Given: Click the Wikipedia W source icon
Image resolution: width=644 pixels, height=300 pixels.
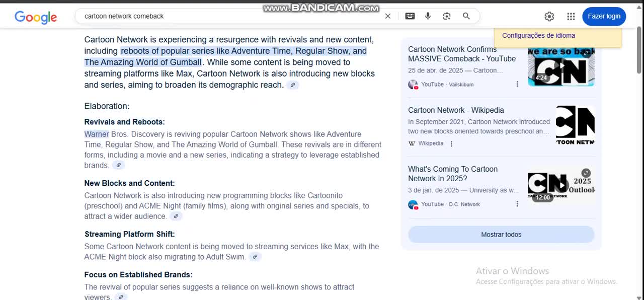Looking at the screenshot, I should (x=412, y=144).
